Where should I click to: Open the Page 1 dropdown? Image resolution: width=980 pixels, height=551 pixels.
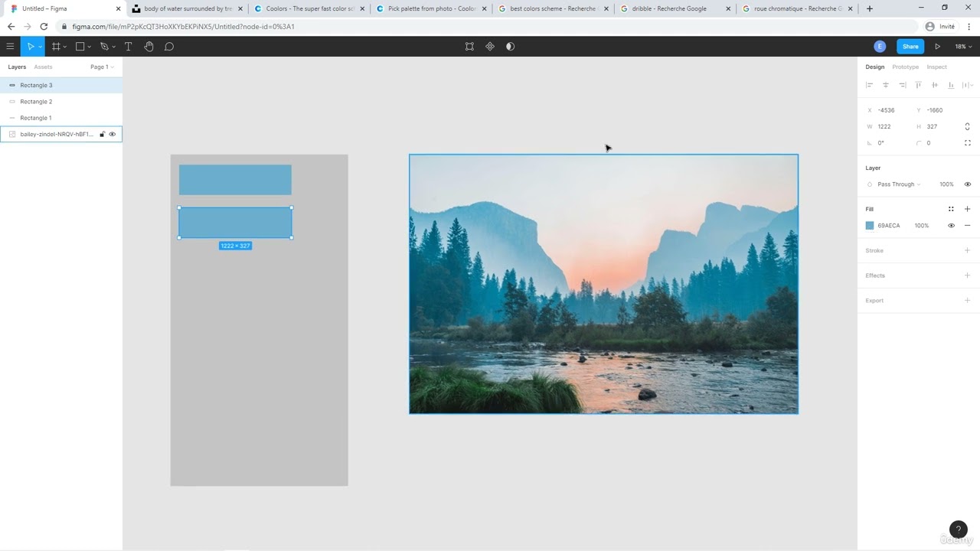[102, 67]
